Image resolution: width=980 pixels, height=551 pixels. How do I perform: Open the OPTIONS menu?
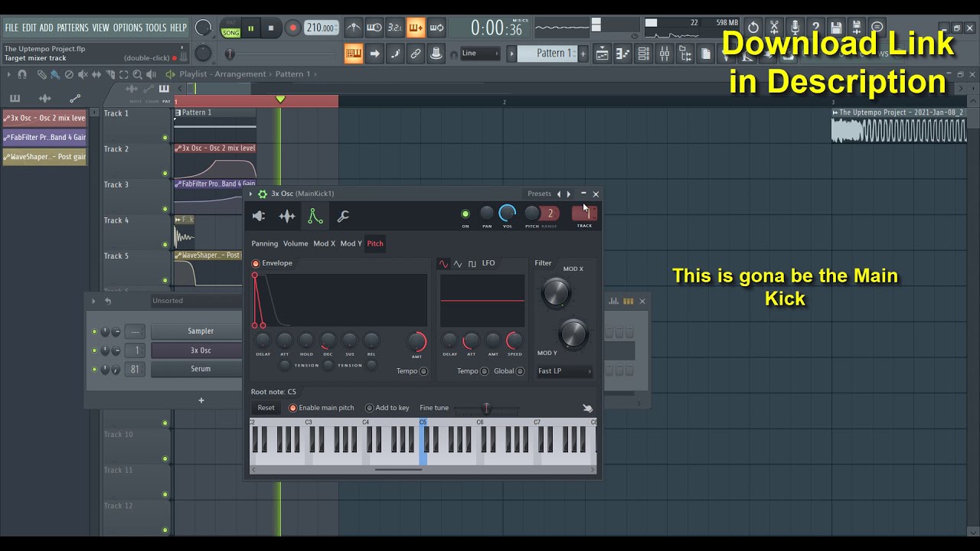128,28
